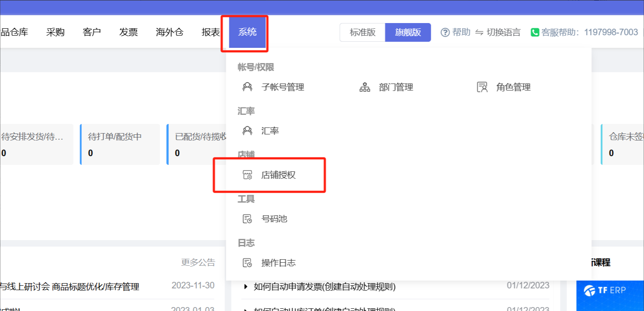Click the 操作日志 log icon

pyautogui.click(x=247, y=263)
